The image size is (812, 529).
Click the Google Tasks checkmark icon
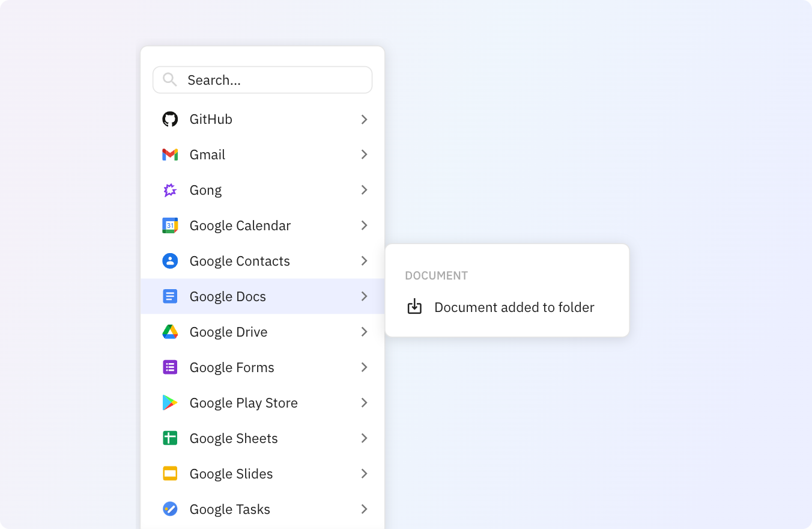click(x=170, y=509)
